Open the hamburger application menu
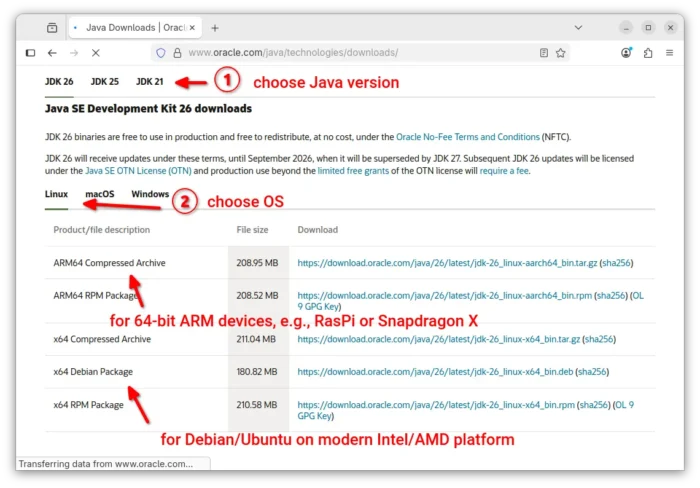 [670, 53]
